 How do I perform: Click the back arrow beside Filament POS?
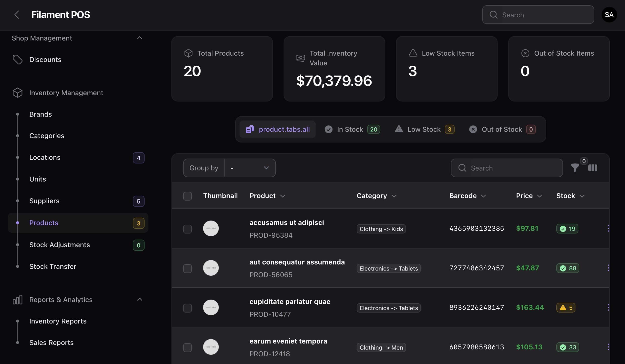(17, 15)
